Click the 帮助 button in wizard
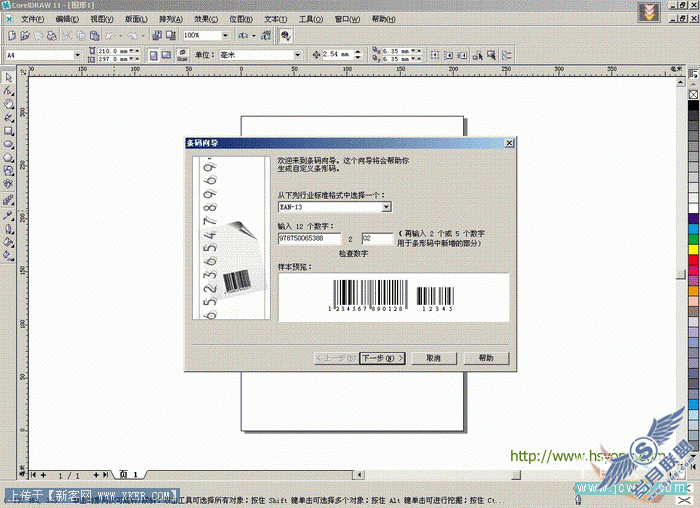The height and width of the screenshot is (508, 700). click(x=486, y=358)
